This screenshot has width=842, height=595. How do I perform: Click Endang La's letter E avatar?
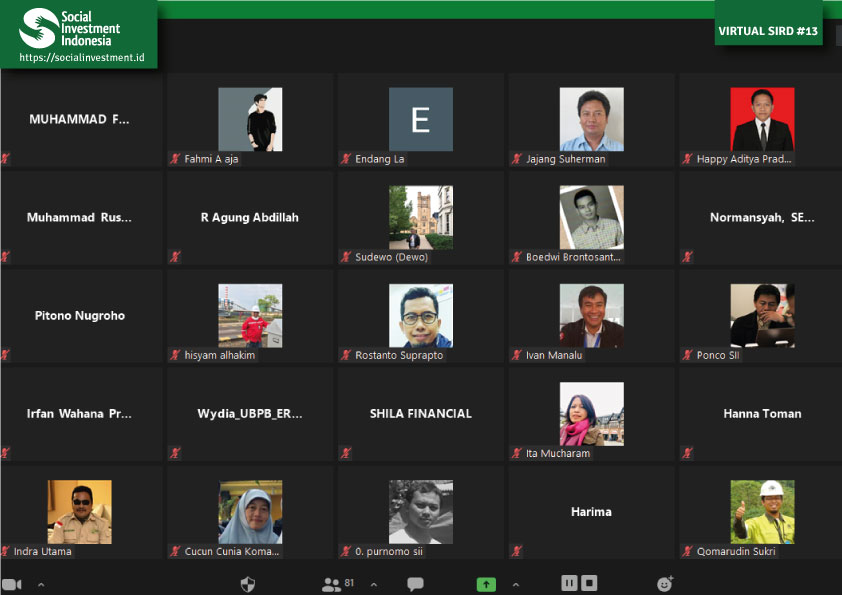click(420, 119)
